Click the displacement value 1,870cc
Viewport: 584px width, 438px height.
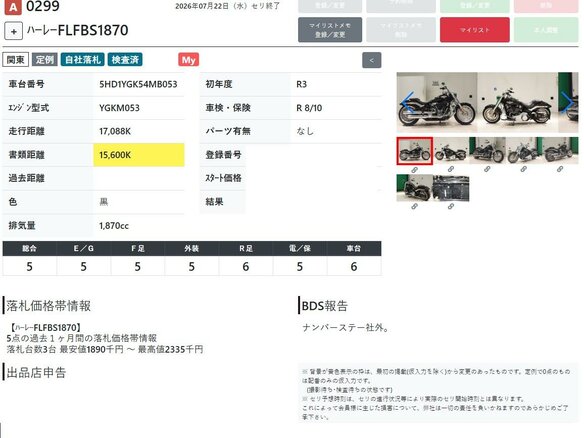(114, 226)
